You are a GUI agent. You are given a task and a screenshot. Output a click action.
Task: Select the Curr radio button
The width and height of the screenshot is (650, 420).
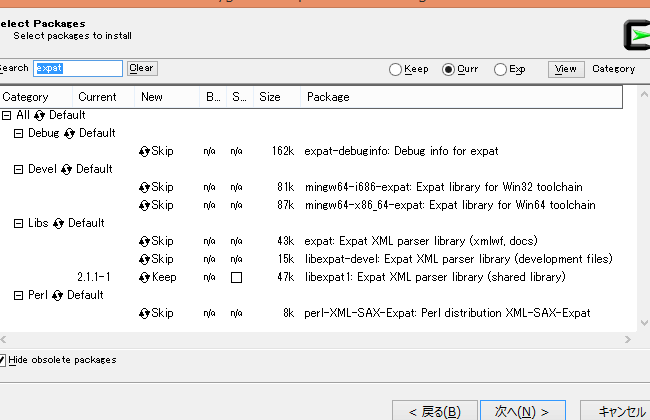coord(449,70)
